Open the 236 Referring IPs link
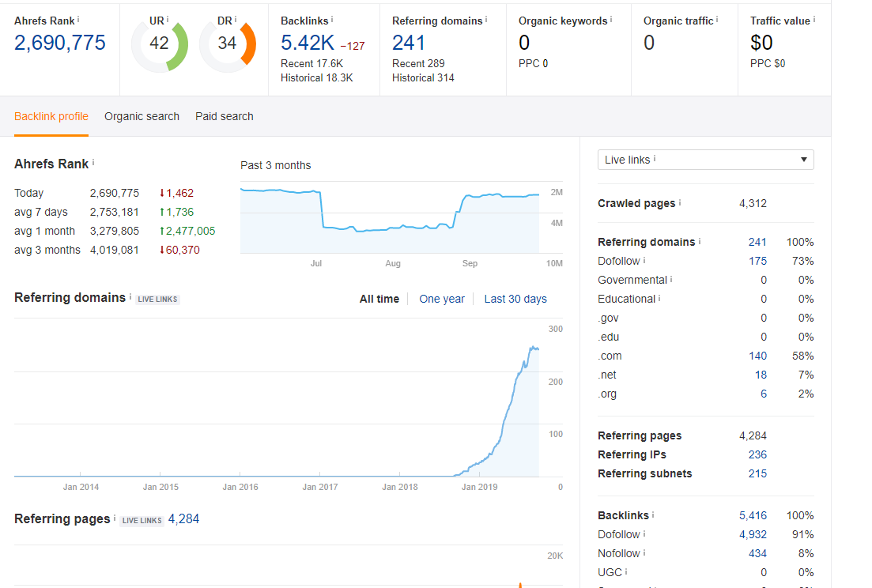872x588 pixels. coord(757,454)
